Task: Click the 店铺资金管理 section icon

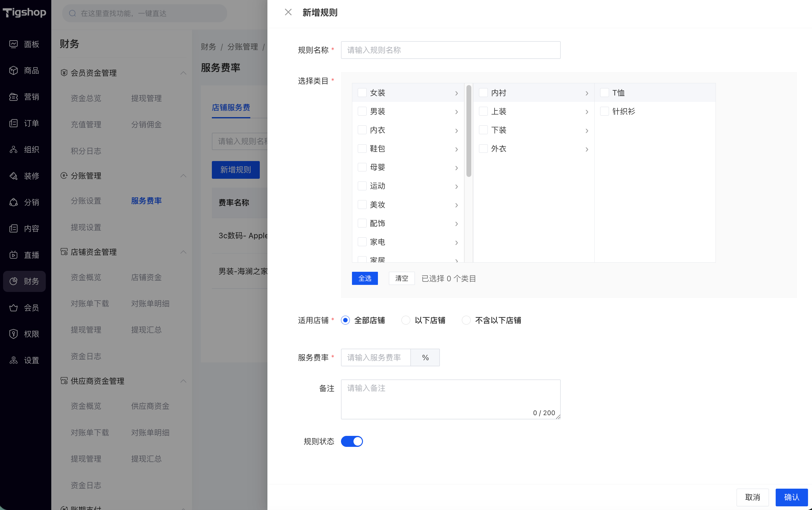Action: tap(64, 252)
